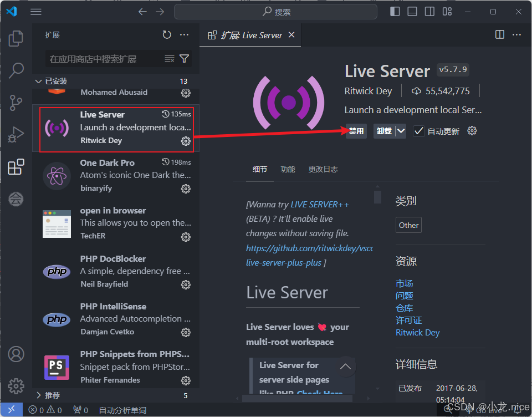Open extensions panel more actions menu
The width and height of the screenshot is (532, 417).
coord(184,34)
